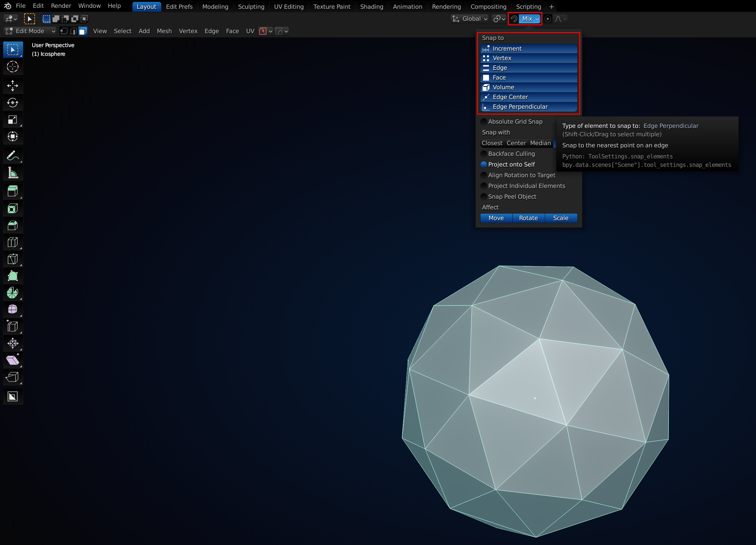The height and width of the screenshot is (545, 756).
Task: Select Closest in Snap with options
Action: click(492, 143)
